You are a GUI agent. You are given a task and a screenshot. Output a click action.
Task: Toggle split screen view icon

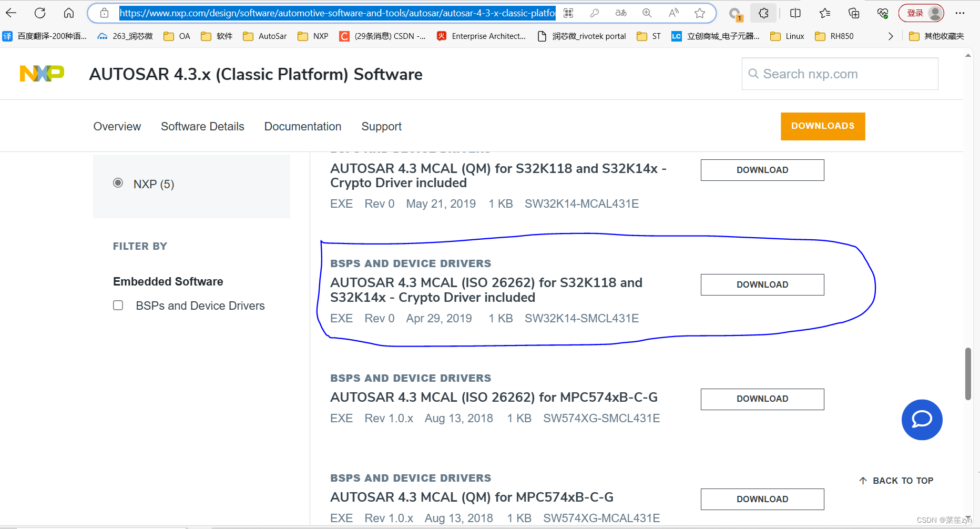tap(795, 13)
